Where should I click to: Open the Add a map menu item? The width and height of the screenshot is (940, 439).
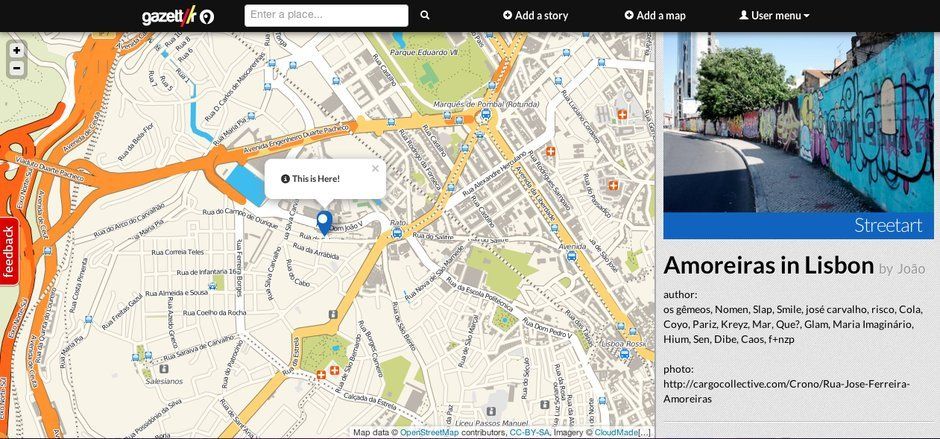click(x=655, y=16)
